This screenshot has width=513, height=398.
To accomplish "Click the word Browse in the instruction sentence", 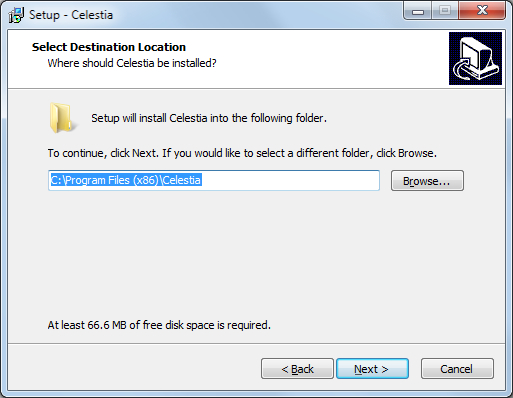I will click(416, 153).
